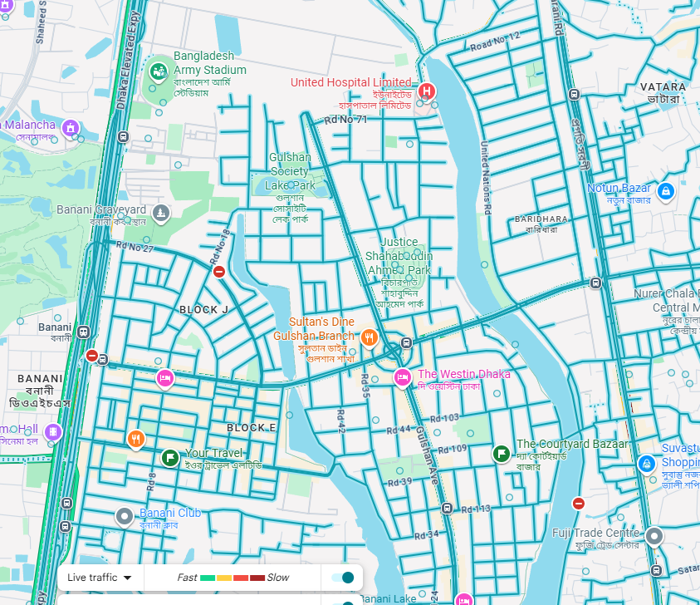Click the Rd 8 street label
Image resolution: width=700 pixels, height=605 pixels.
[x=151, y=482]
